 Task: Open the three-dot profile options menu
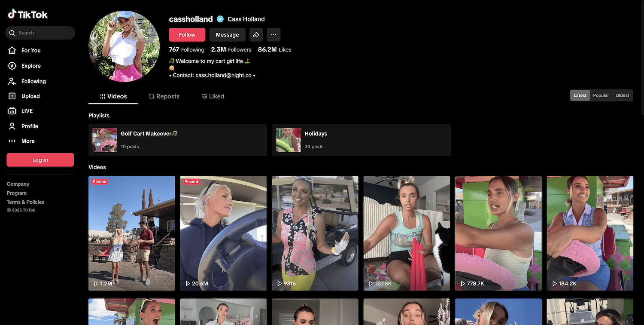pos(273,35)
